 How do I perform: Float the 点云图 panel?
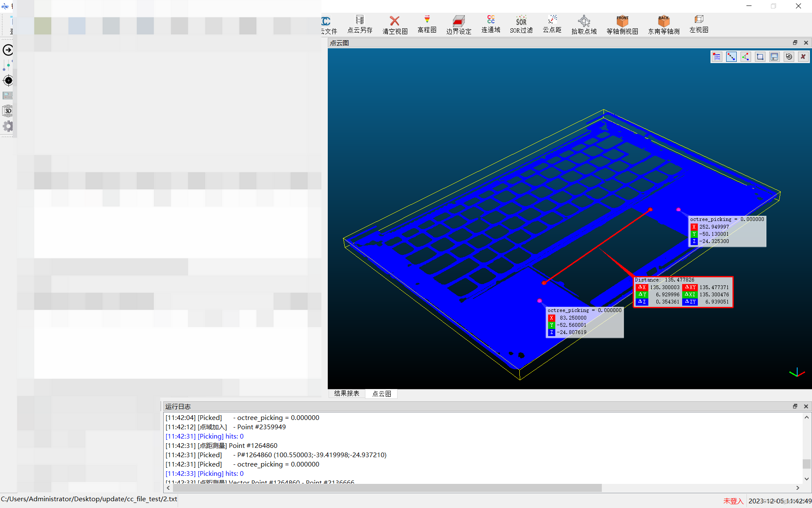795,43
